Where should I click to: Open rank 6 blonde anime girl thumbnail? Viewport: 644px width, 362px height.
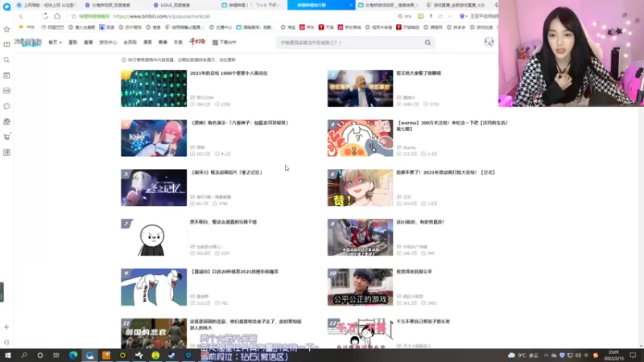click(x=360, y=187)
